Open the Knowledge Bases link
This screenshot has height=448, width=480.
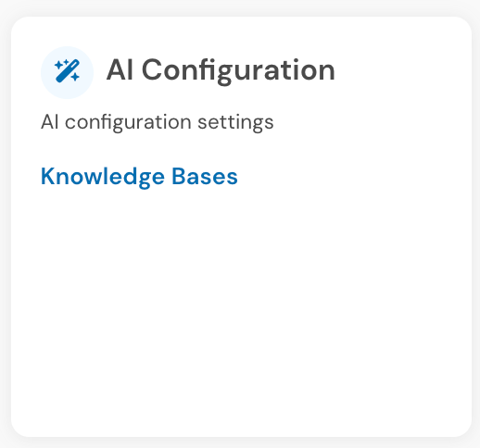point(139,177)
